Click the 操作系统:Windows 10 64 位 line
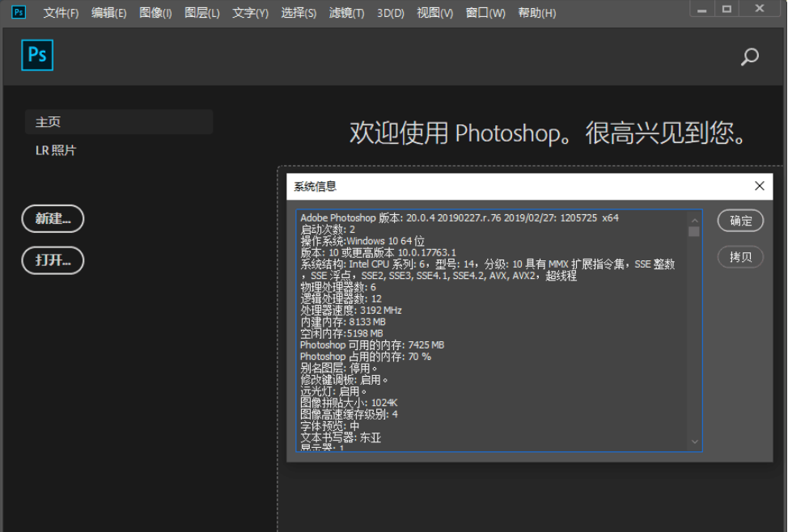 (x=362, y=241)
